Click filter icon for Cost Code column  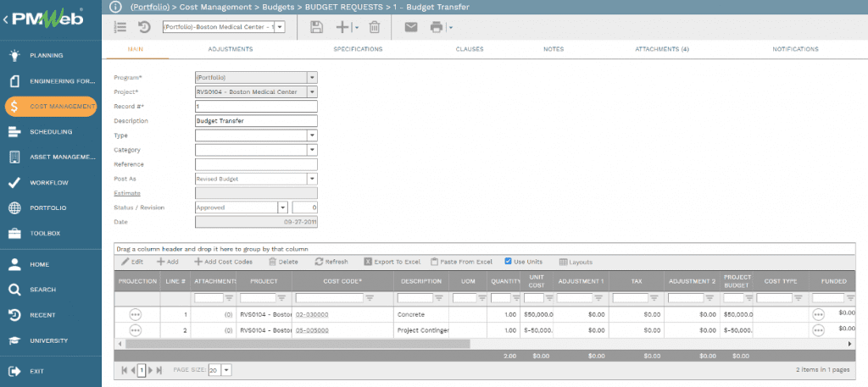point(370,298)
